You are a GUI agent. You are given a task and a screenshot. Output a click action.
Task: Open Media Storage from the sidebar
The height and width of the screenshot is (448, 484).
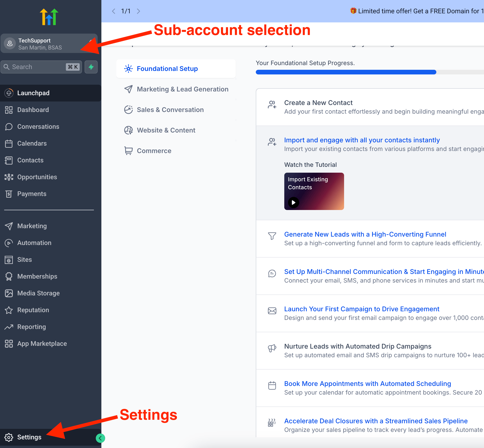(50, 293)
